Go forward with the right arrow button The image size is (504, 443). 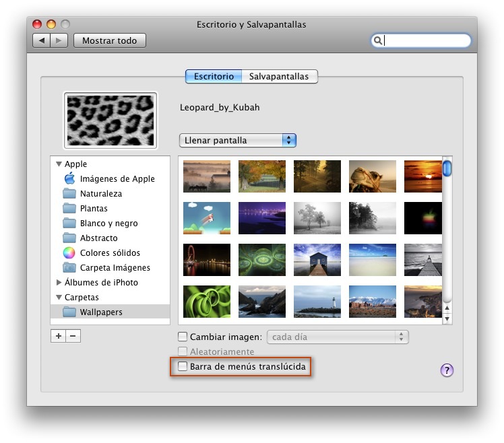click(x=59, y=40)
